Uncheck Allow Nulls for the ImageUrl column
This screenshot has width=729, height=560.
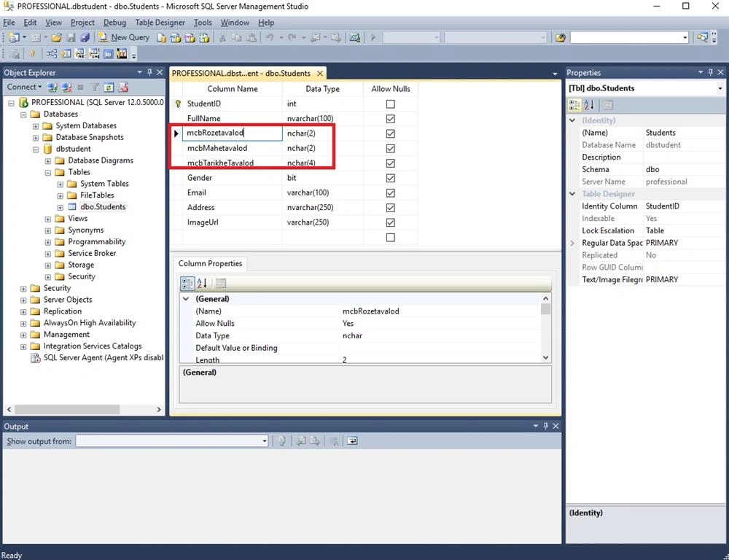[391, 222]
